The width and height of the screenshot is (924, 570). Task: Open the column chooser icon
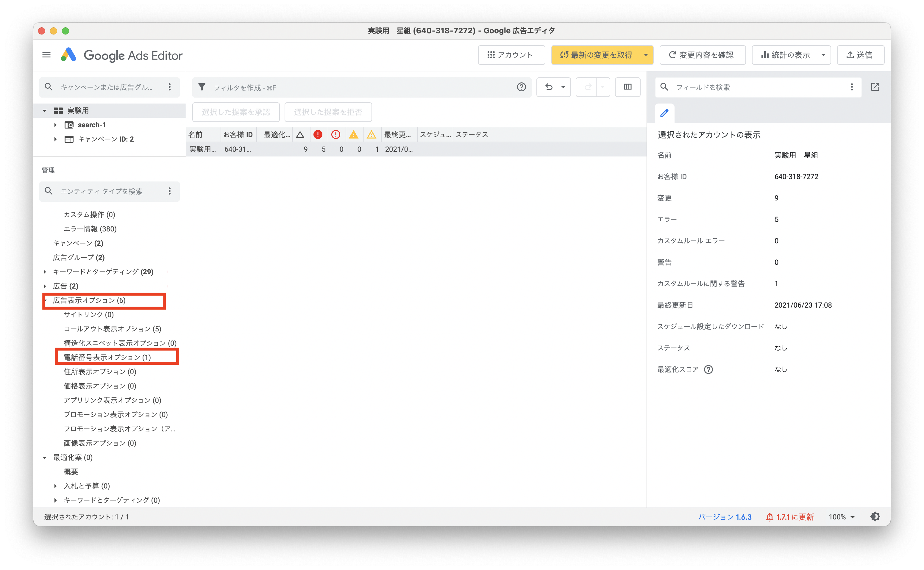tap(627, 87)
